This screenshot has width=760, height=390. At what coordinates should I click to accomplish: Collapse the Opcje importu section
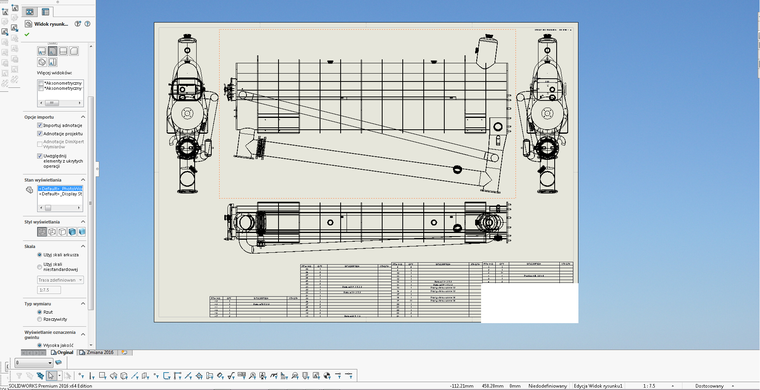tap(83, 117)
